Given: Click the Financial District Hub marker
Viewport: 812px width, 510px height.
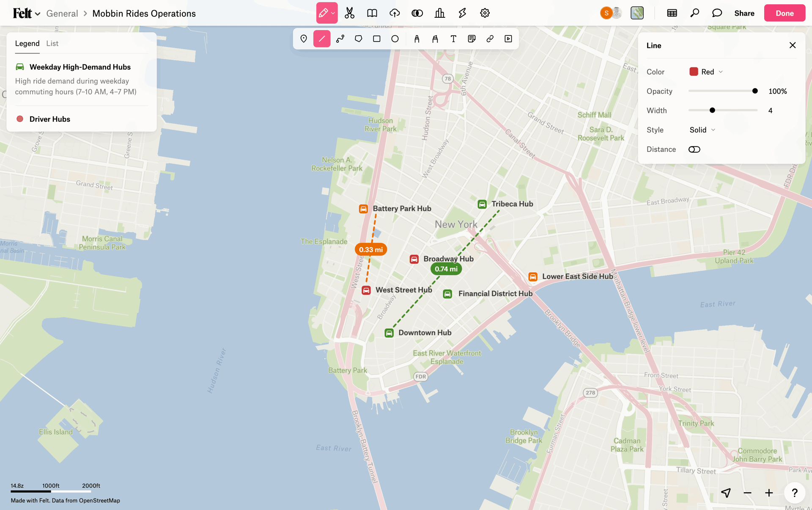Looking at the screenshot, I should 447,294.
